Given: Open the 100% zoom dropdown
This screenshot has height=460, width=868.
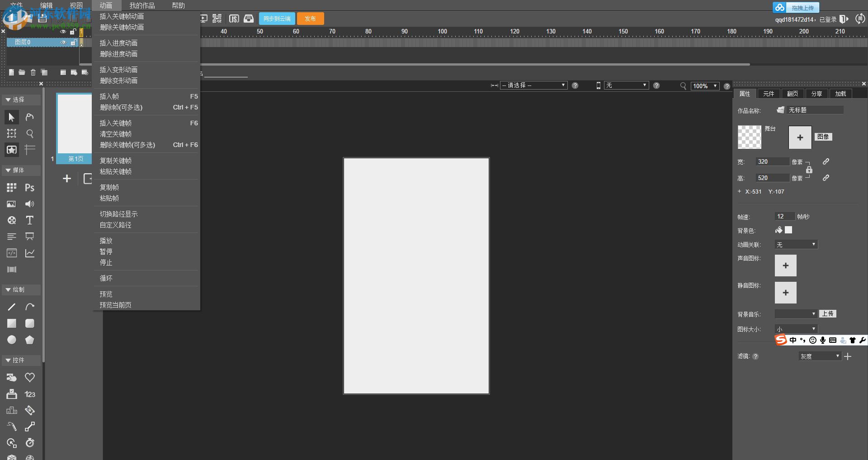Looking at the screenshot, I should (704, 86).
